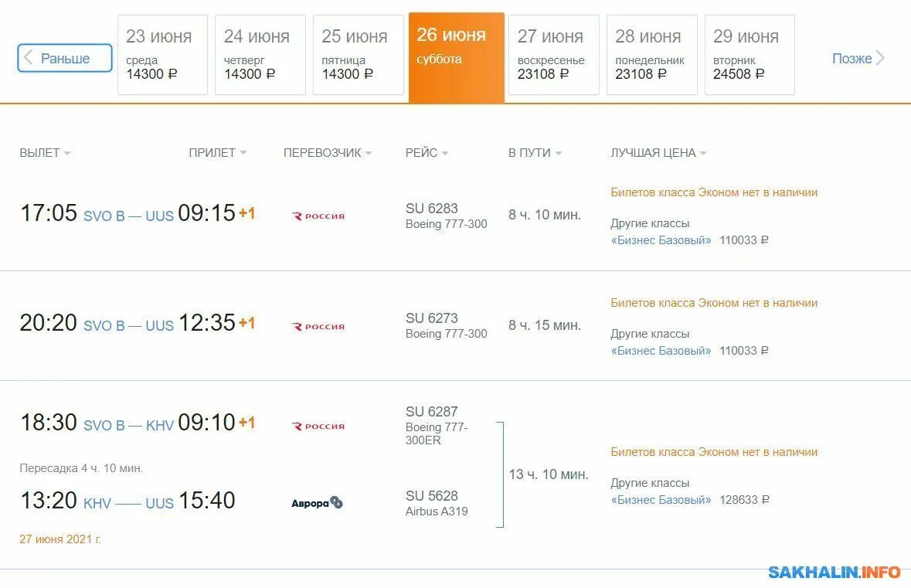Click the Aurora airline logo

click(317, 503)
